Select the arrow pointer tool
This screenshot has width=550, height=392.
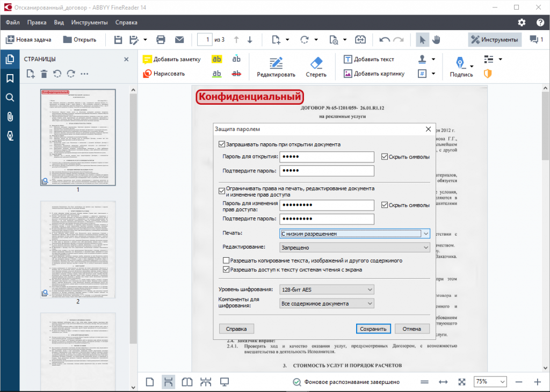[x=422, y=40]
